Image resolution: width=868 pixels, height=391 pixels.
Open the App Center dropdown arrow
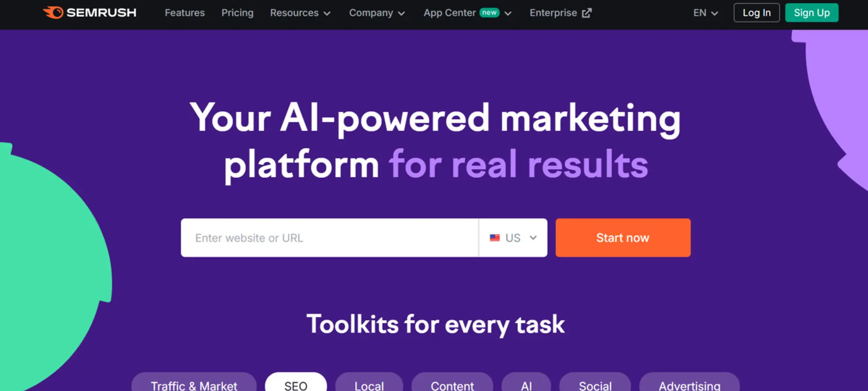(508, 13)
